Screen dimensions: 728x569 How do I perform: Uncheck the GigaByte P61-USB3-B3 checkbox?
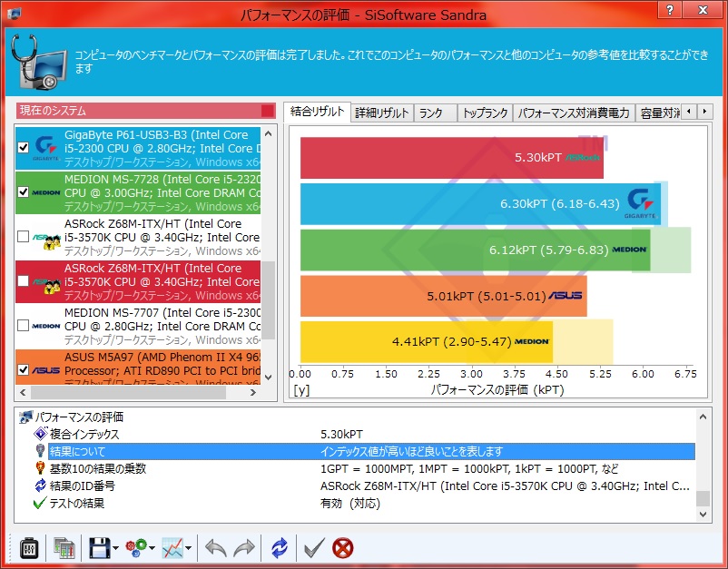tap(24, 148)
